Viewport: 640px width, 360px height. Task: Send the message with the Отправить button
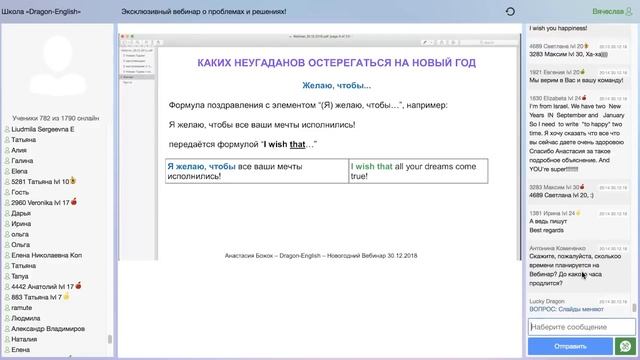click(570, 347)
